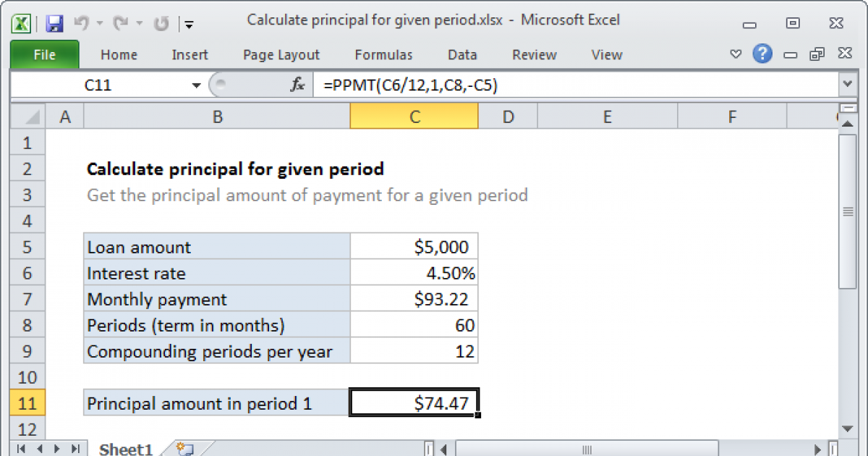
Task: Switch to the Home ribbon tab
Action: point(119,55)
